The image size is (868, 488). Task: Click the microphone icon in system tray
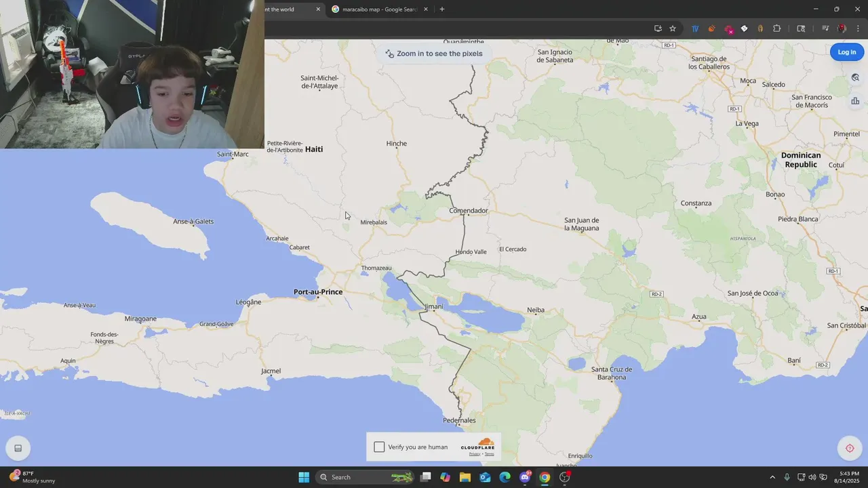(x=787, y=477)
